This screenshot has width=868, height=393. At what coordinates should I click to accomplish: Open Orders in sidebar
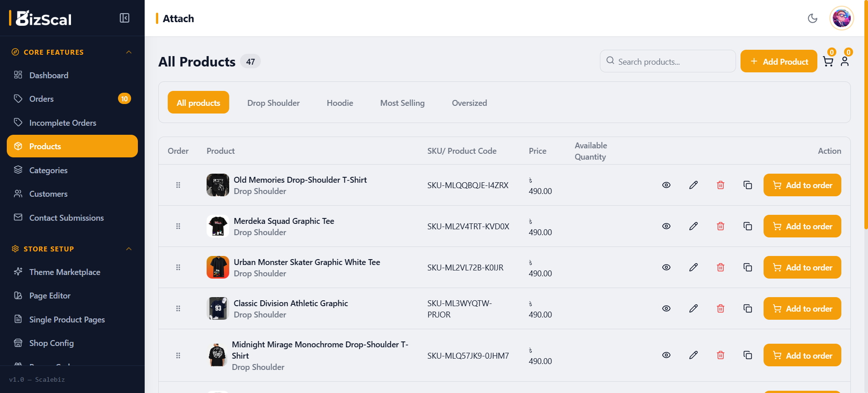[72, 99]
